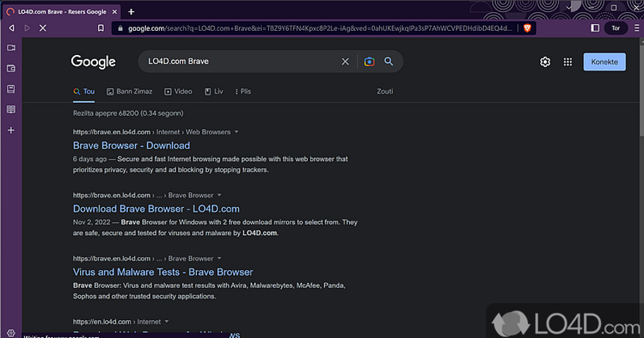Expand options arrow for Download Brave Browser result

click(219, 195)
